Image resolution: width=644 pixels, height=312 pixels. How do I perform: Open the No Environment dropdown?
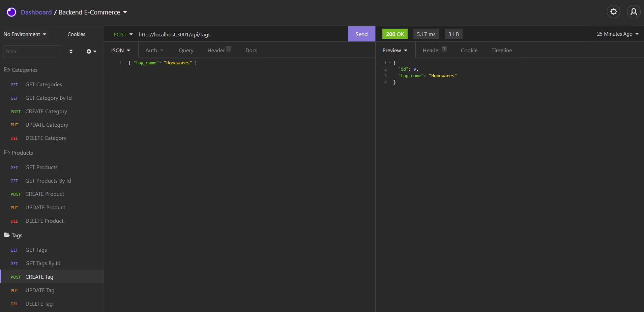(24, 34)
